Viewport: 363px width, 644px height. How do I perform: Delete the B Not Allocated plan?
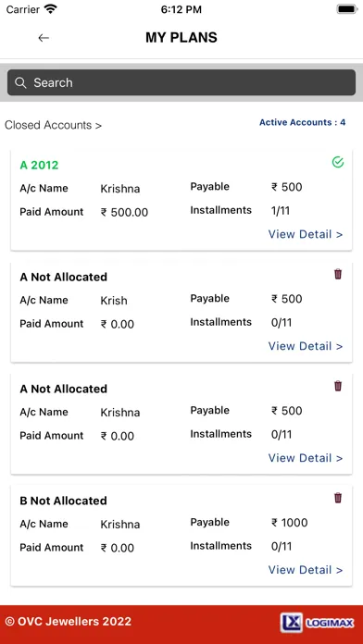tap(338, 498)
